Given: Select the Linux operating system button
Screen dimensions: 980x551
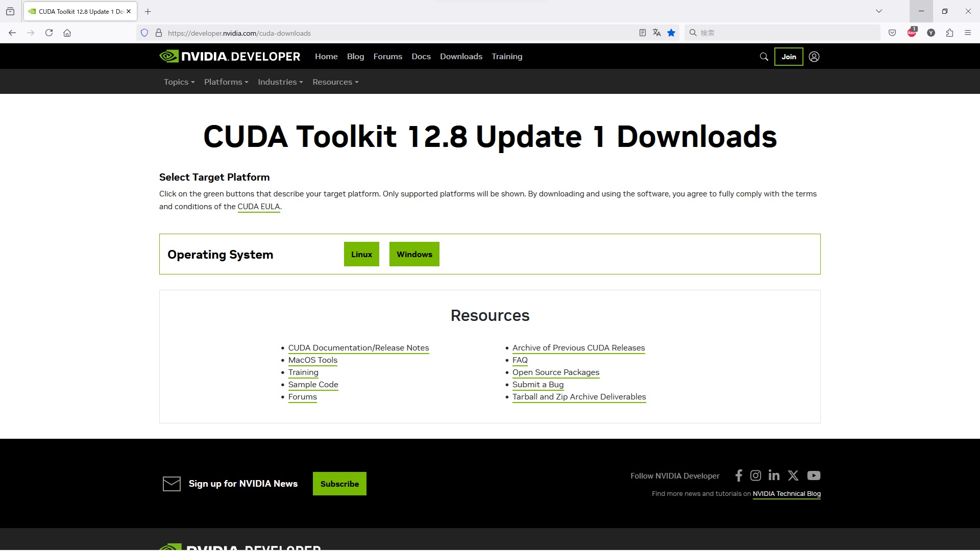Looking at the screenshot, I should pos(361,254).
